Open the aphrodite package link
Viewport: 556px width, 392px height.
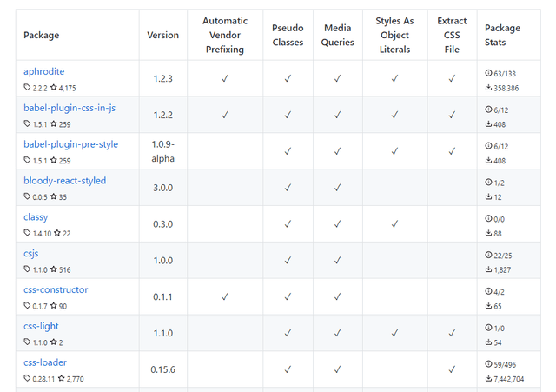[x=44, y=71]
